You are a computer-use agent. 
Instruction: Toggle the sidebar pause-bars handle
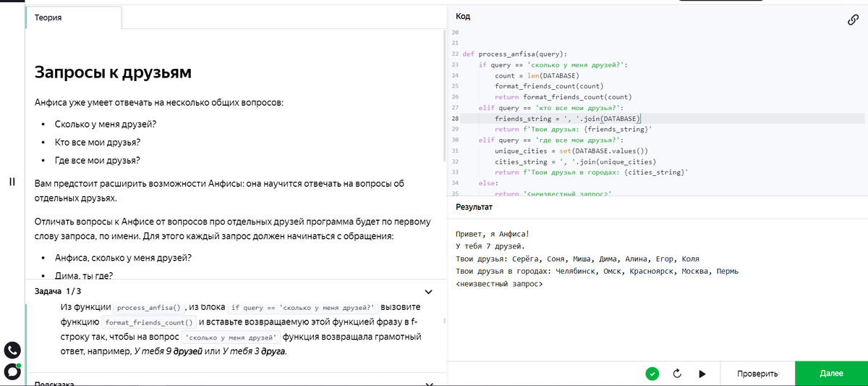tap(12, 182)
